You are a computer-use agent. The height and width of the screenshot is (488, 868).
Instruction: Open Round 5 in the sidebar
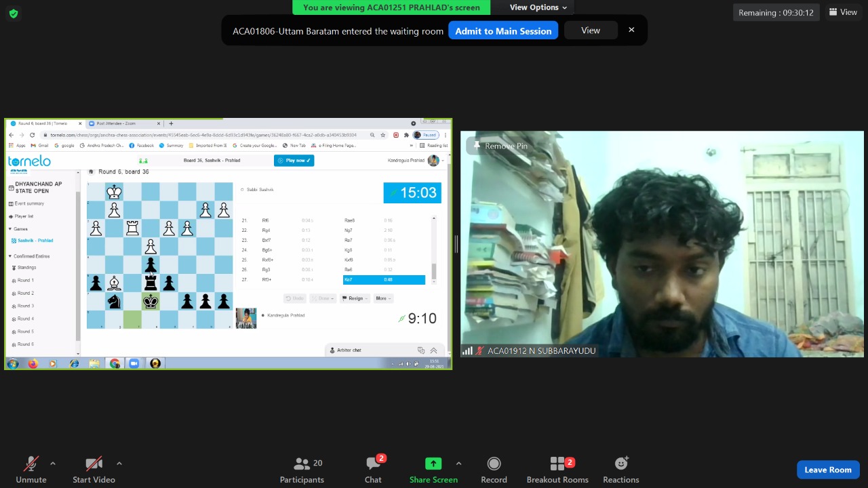click(24, 331)
